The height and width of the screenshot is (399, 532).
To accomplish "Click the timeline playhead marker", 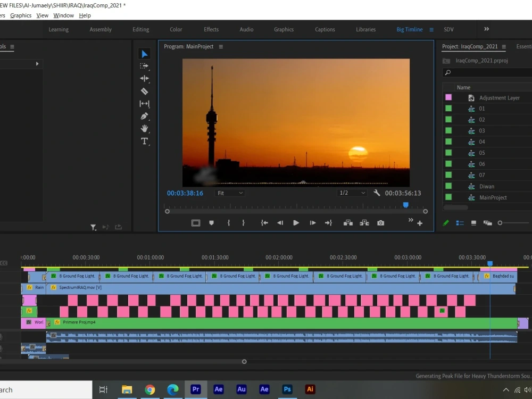I will [x=490, y=264].
